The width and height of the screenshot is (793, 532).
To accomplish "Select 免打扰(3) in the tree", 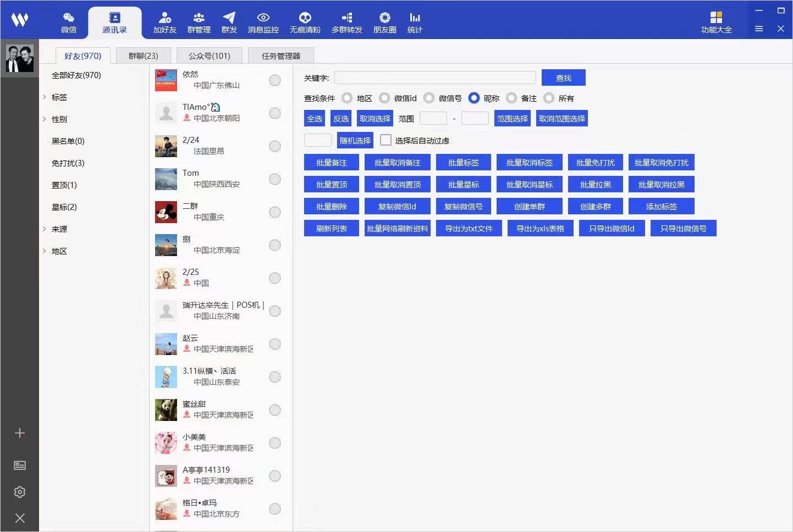I will coord(68,163).
